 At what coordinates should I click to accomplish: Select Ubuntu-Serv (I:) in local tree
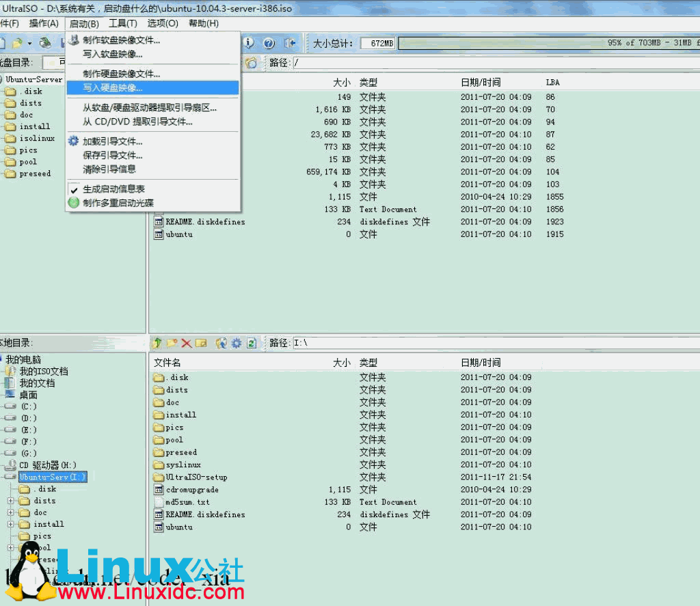53,477
